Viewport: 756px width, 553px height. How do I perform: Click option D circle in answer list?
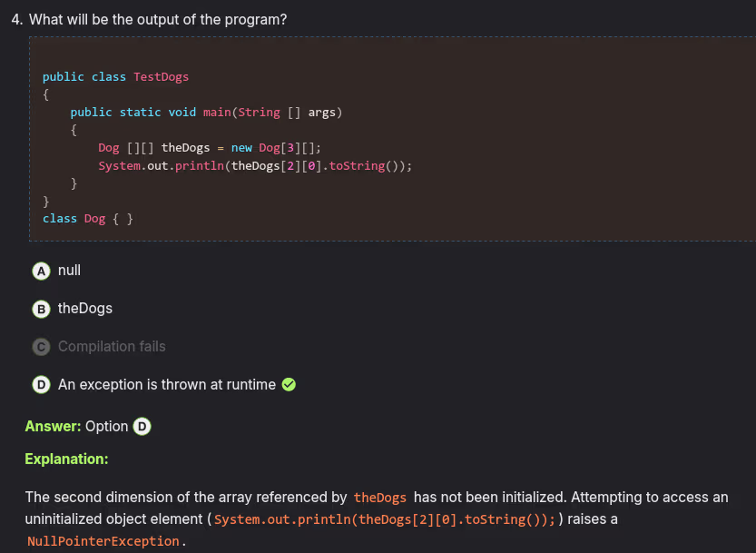pyautogui.click(x=41, y=385)
